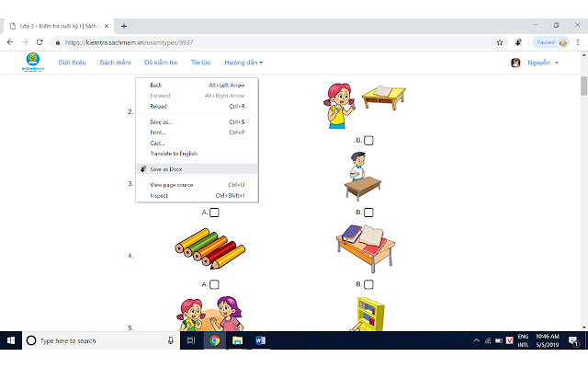Image resolution: width=588 pixels, height=368 pixels.
Task: Click the network icon in system tray
Action: click(x=488, y=340)
